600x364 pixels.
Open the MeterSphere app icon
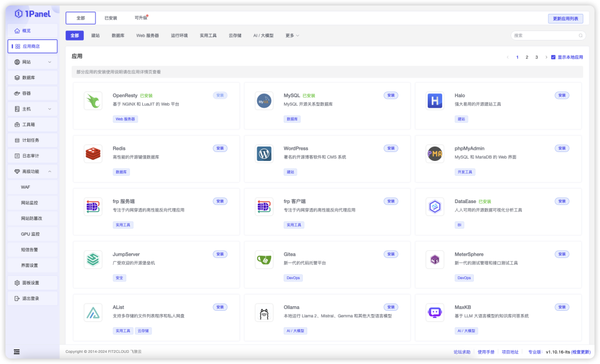click(x=434, y=260)
